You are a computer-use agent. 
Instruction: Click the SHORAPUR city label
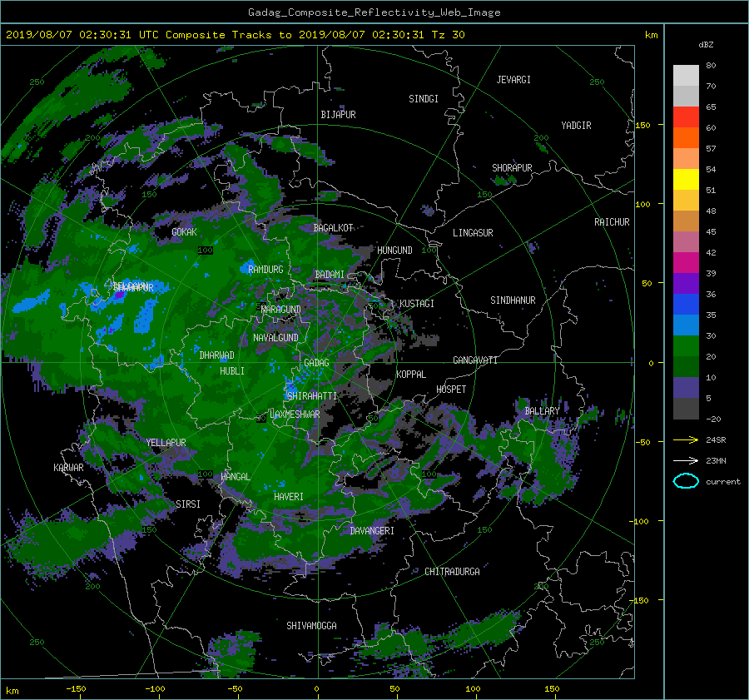click(512, 168)
